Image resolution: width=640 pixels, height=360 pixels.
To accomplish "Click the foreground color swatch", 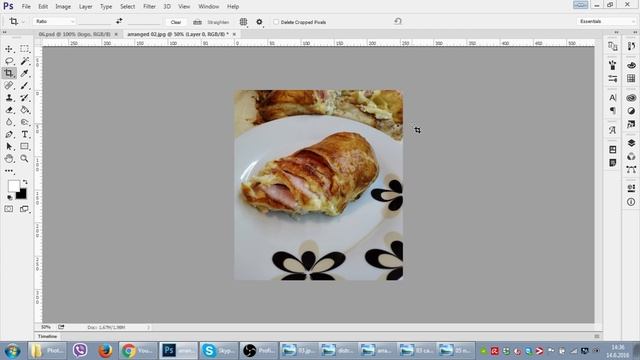I will pyautogui.click(x=13, y=186).
